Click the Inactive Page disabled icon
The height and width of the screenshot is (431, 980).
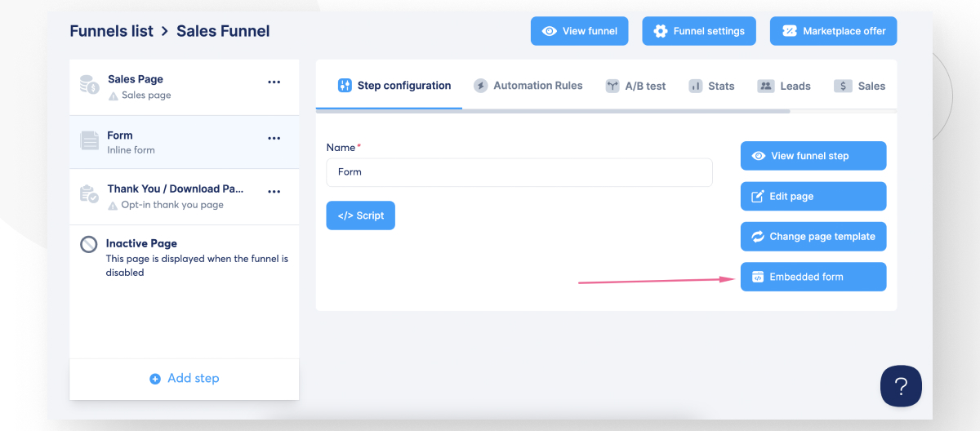pos(89,244)
